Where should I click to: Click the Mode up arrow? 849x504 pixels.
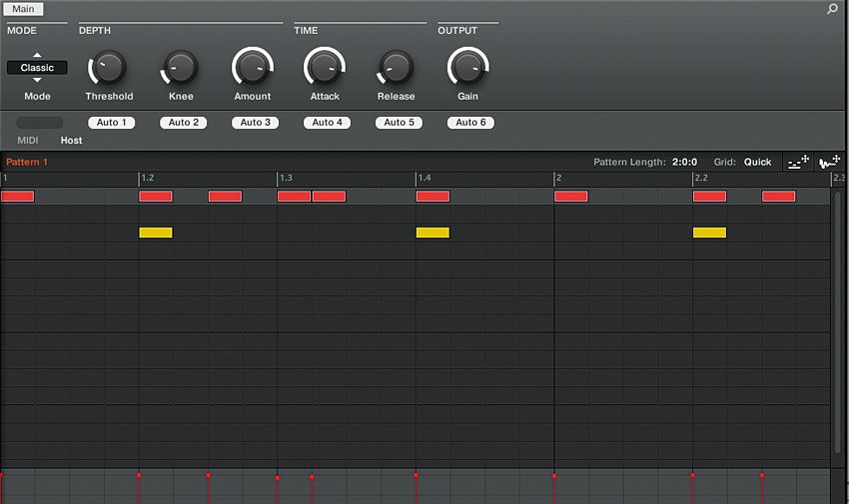click(x=37, y=55)
